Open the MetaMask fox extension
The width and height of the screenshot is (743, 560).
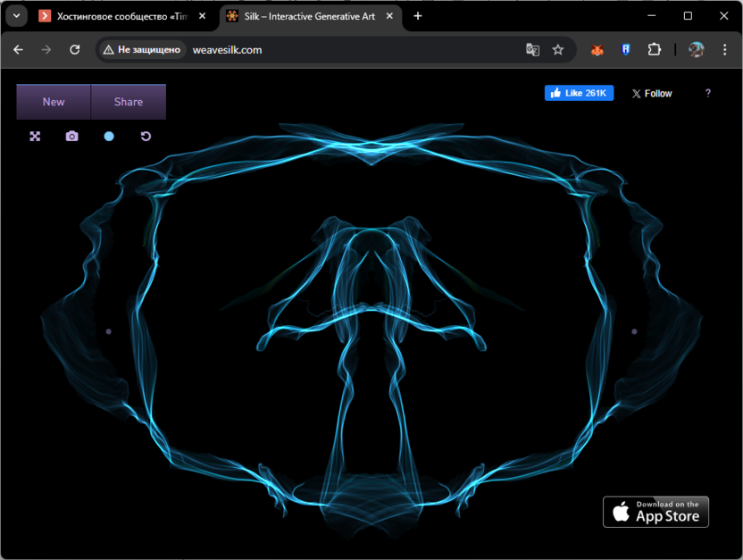coord(597,50)
